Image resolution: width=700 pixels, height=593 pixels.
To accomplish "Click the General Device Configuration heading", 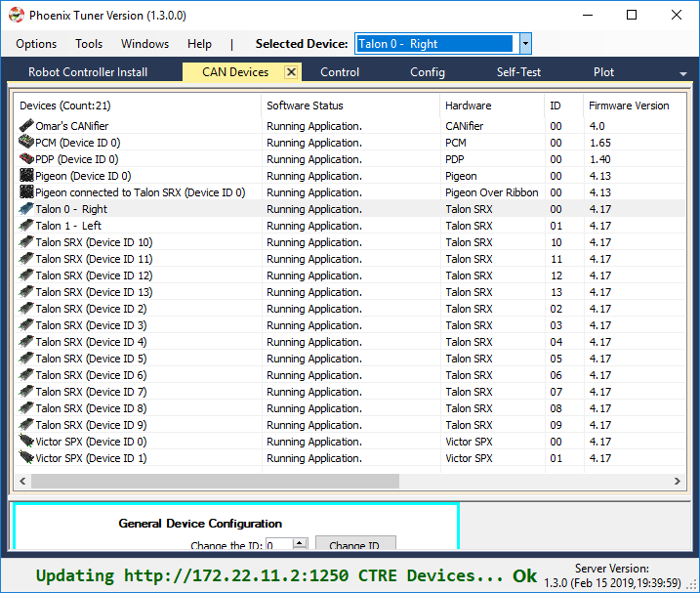I will (200, 524).
